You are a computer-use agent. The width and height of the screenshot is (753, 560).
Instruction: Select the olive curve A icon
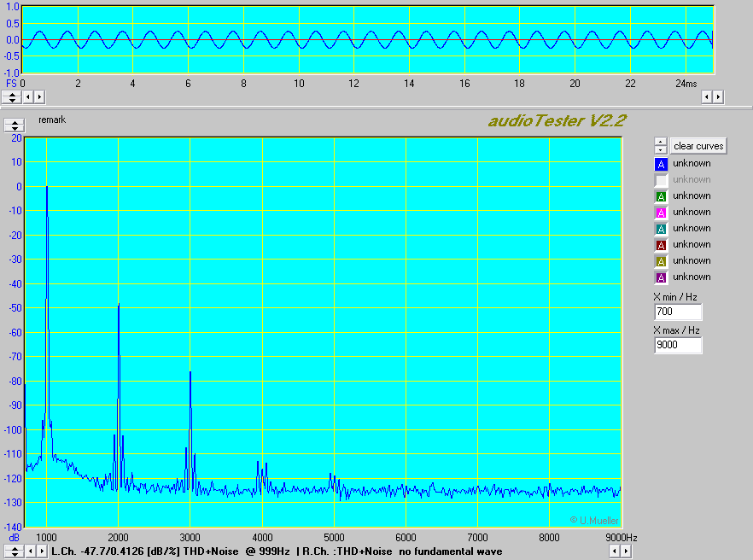click(x=661, y=261)
